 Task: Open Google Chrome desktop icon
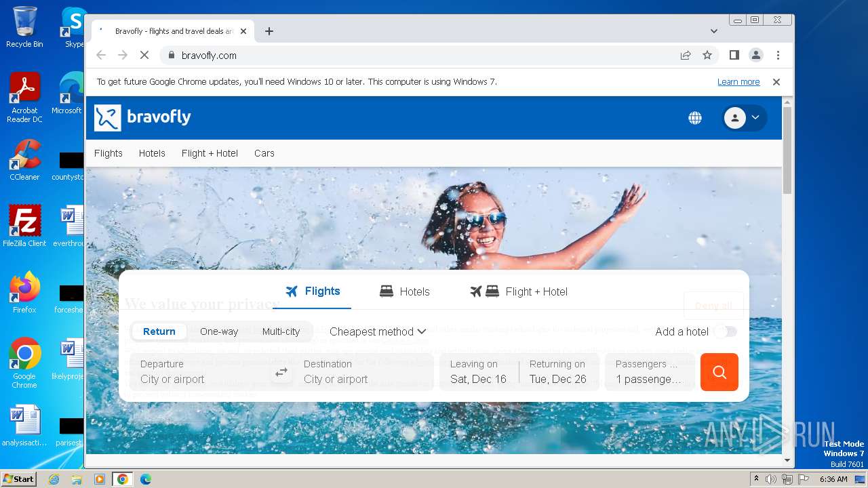click(24, 363)
